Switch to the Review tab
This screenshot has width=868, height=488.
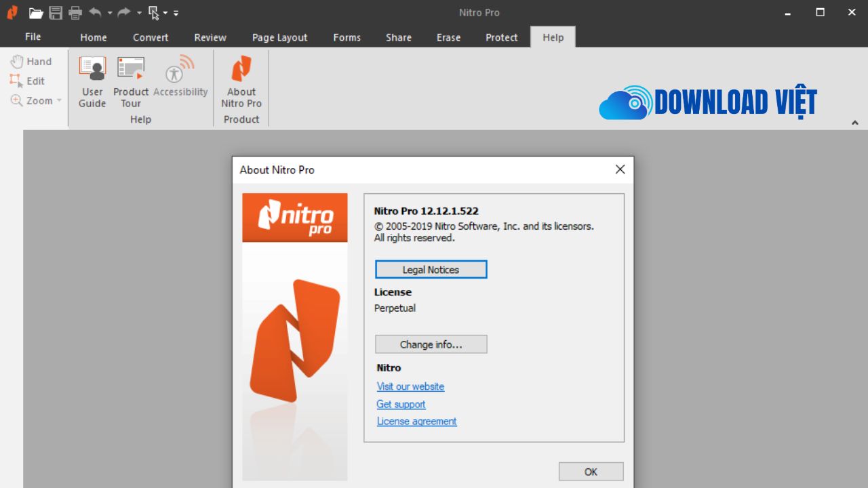tap(210, 37)
